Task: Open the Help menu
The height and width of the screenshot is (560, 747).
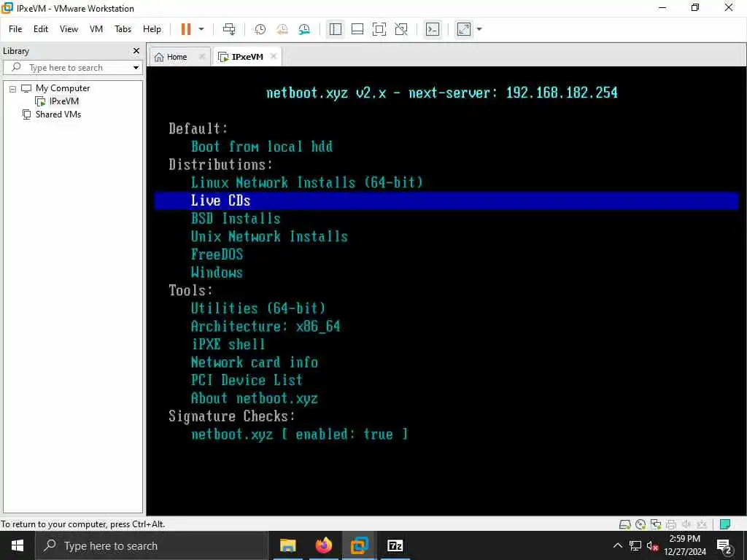Action: click(x=152, y=29)
